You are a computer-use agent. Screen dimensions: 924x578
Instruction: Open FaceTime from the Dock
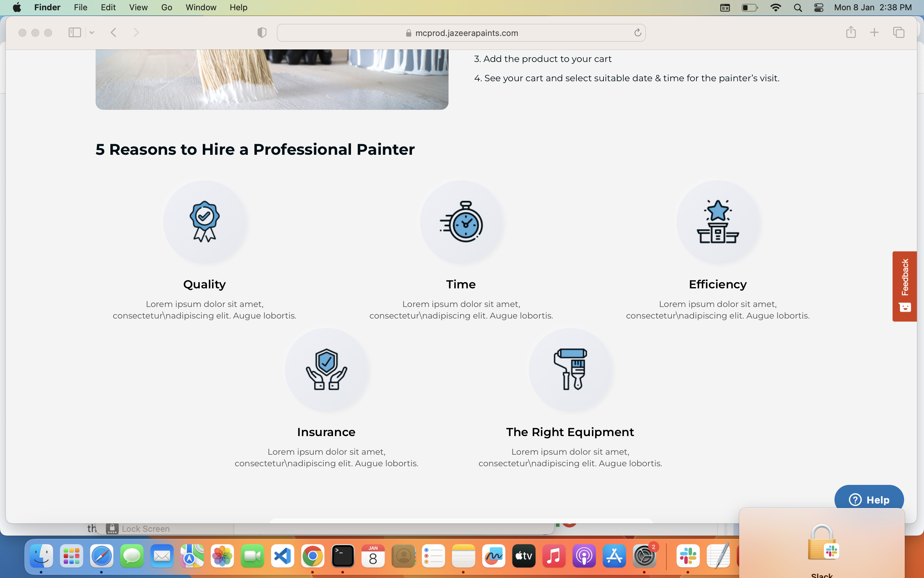pos(252,556)
